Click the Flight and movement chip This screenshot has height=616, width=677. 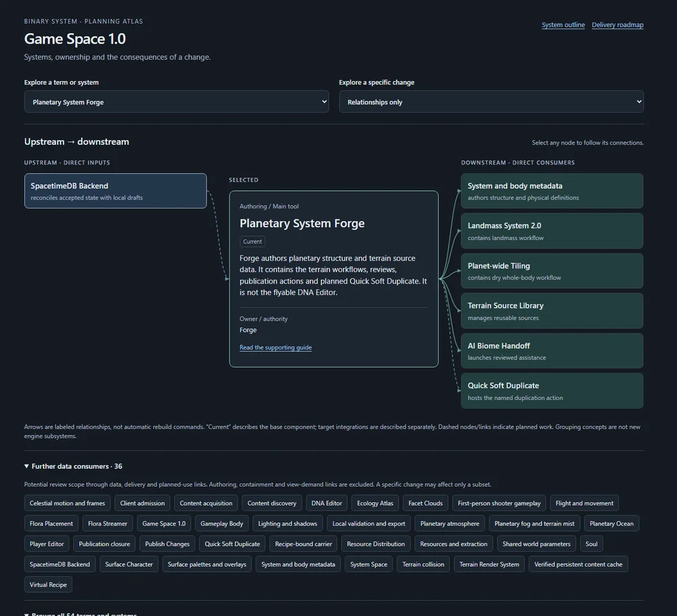click(584, 504)
